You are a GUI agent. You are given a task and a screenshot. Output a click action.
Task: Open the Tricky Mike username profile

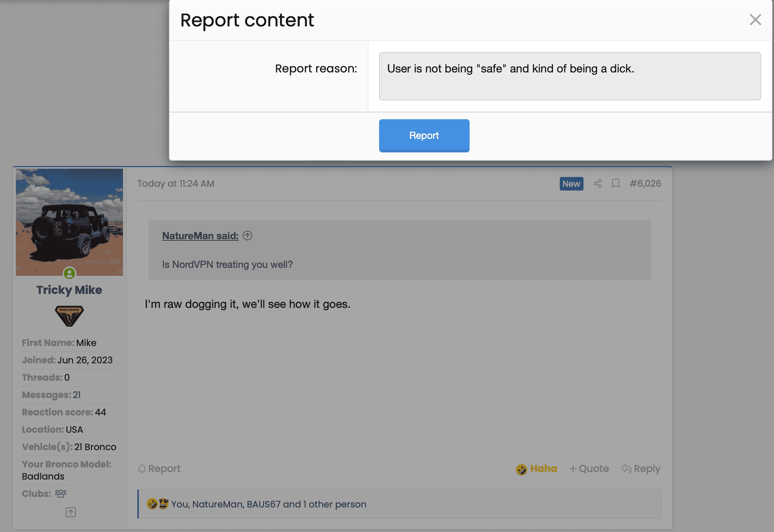click(69, 290)
